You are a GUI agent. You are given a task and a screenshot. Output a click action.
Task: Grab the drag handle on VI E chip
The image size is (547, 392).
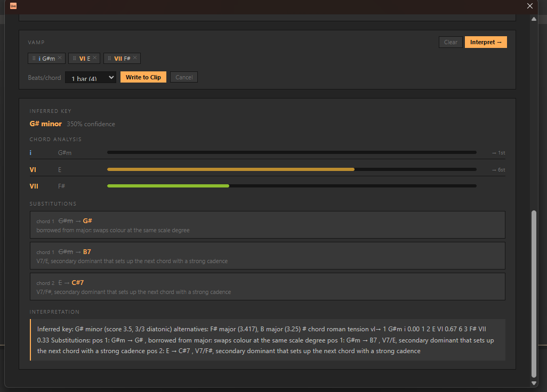(x=74, y=58)
